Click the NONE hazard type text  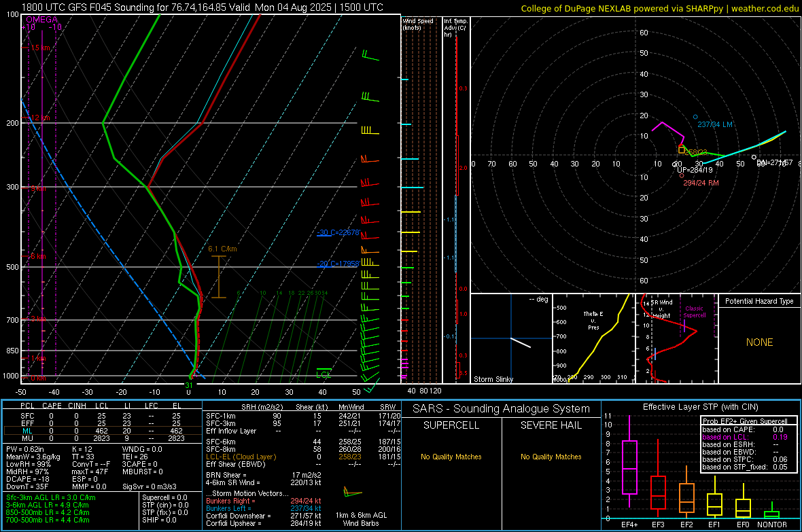coord(759,342)
